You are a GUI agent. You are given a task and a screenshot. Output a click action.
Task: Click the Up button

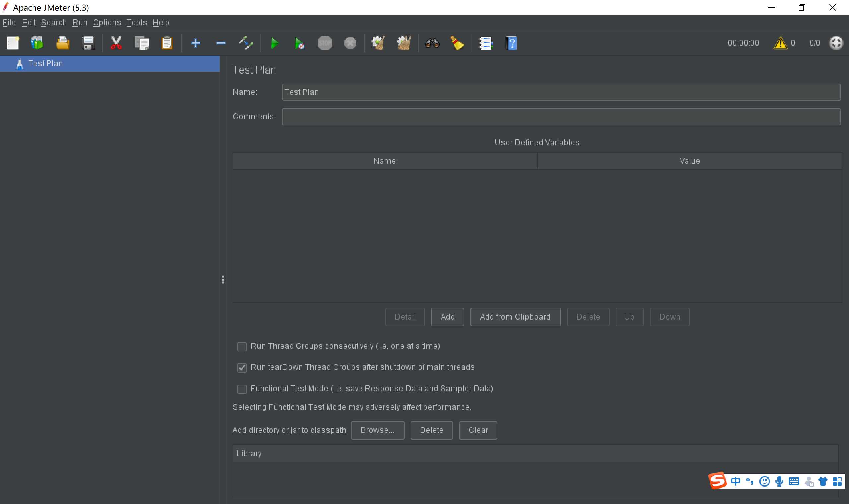629,317
